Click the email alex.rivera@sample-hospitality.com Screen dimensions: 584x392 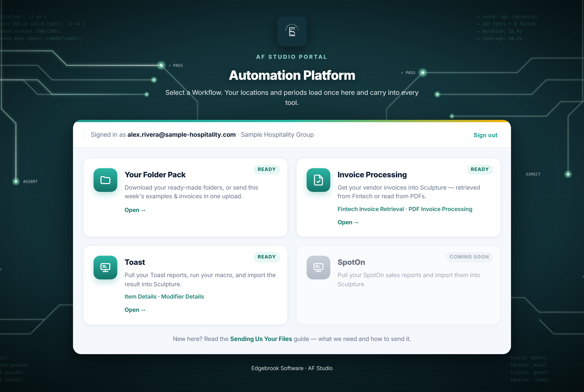point(181,134)
